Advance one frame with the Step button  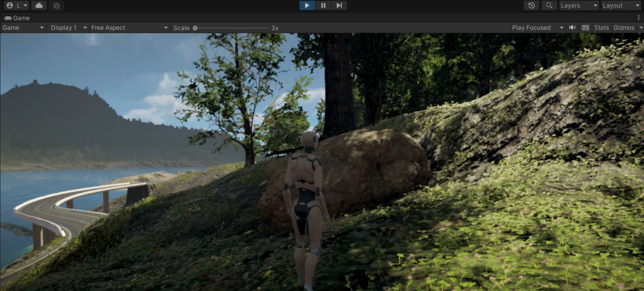pyautogui.click(x=339, y=6)
